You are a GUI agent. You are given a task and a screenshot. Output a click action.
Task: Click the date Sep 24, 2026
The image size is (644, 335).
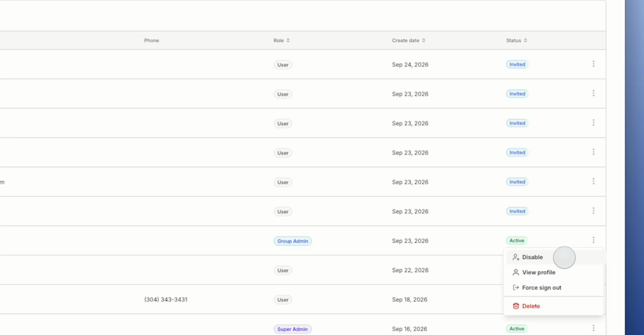[x=410, y=65]
